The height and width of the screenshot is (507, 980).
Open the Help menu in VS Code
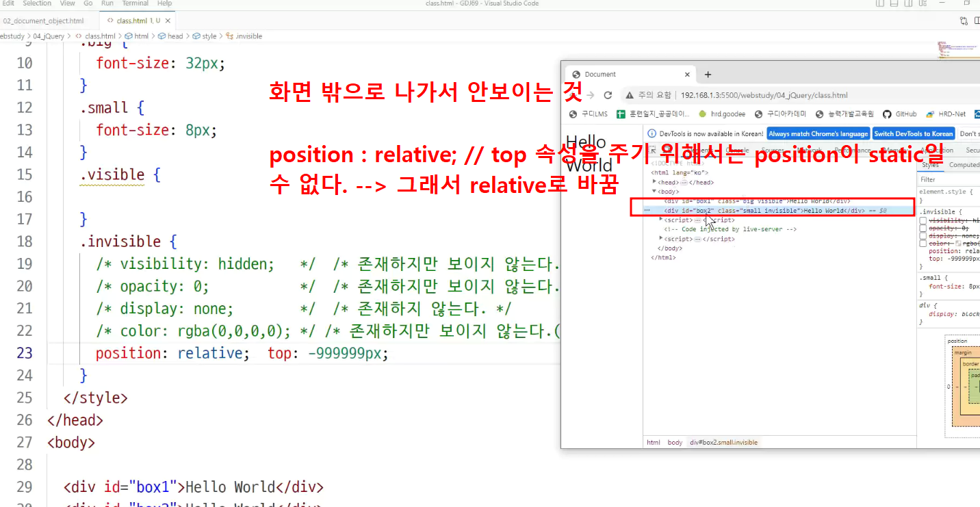pyautogui.click(x=164, y=3)
